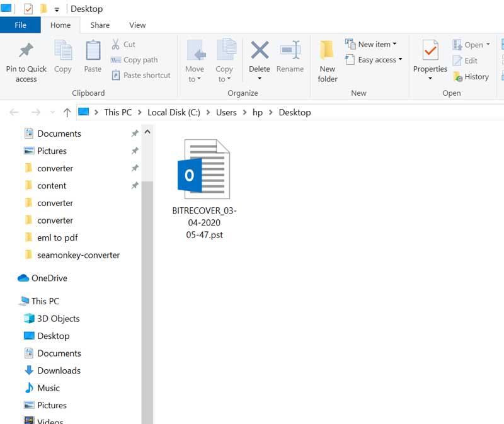
Task: Open Music under This PC
Action: (49, 388)
